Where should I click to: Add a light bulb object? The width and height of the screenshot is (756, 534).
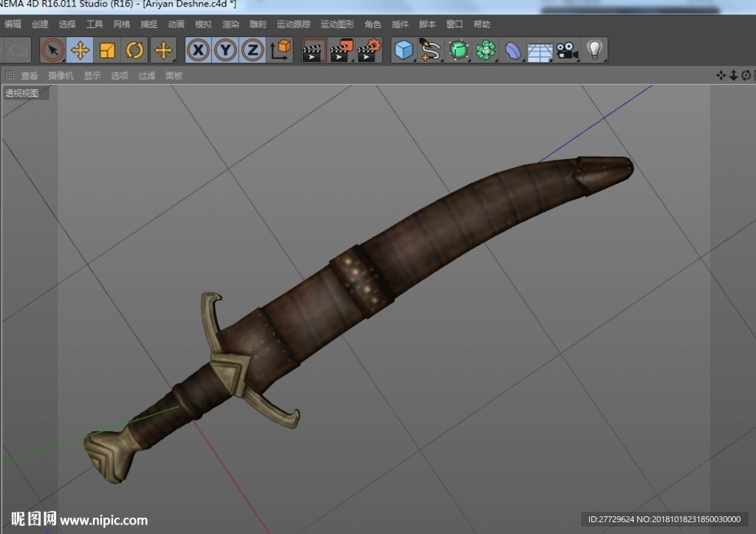tap(594, 50)
